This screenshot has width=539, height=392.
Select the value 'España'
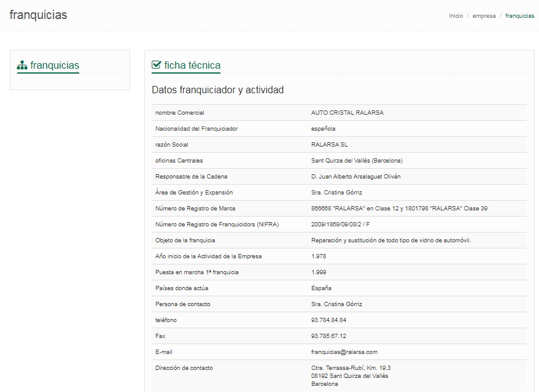click(321, 288)
